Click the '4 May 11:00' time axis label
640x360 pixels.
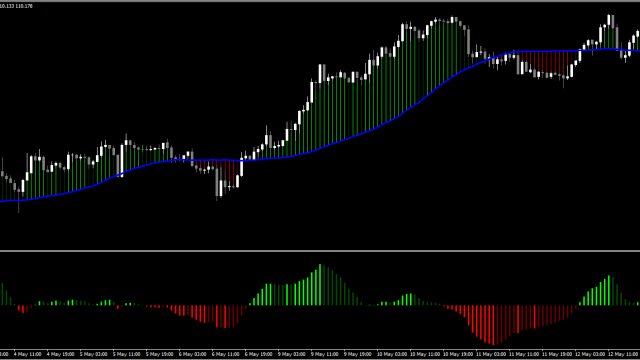(27, 354)
